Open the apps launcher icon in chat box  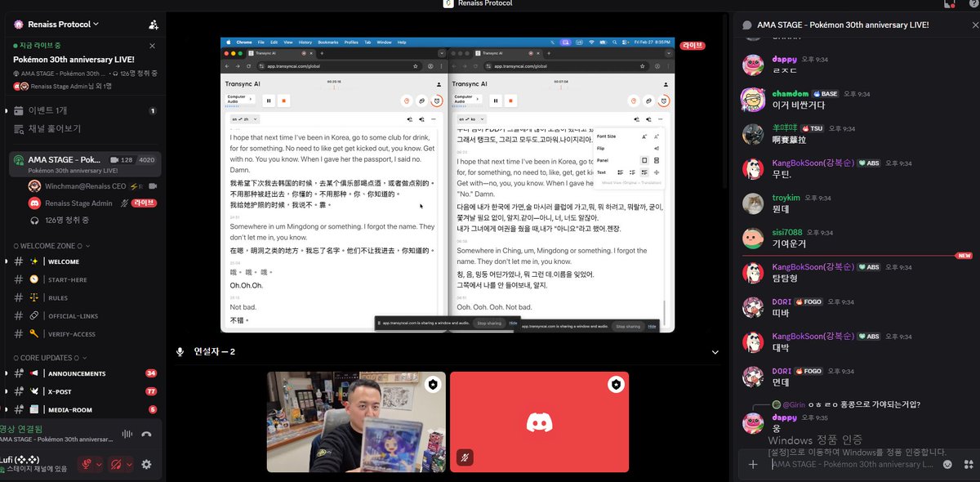tap(967, 465)
